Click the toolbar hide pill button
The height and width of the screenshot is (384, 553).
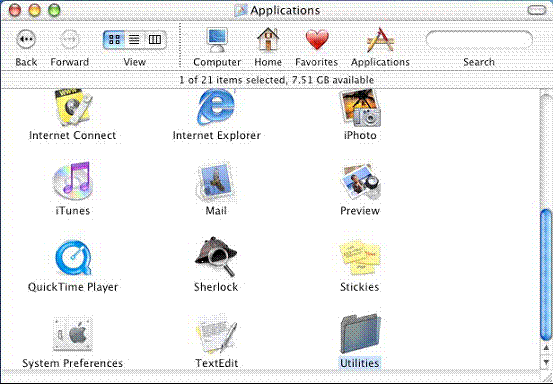[537, 11]
